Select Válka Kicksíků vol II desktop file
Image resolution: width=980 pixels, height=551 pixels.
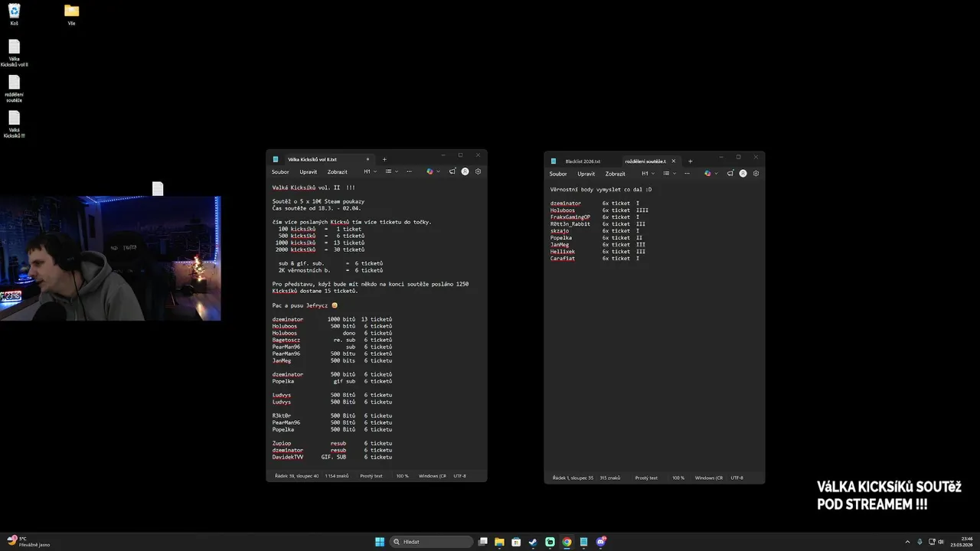(14, 54)
